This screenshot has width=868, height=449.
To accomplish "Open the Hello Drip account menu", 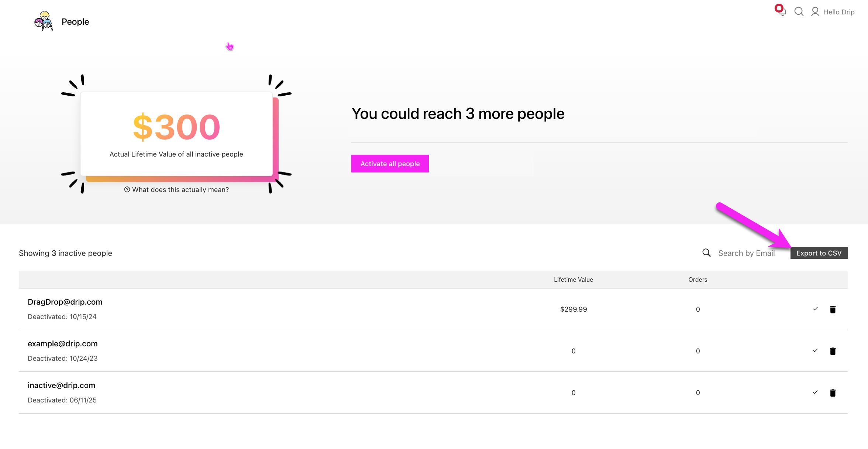I will pos(838,12).
